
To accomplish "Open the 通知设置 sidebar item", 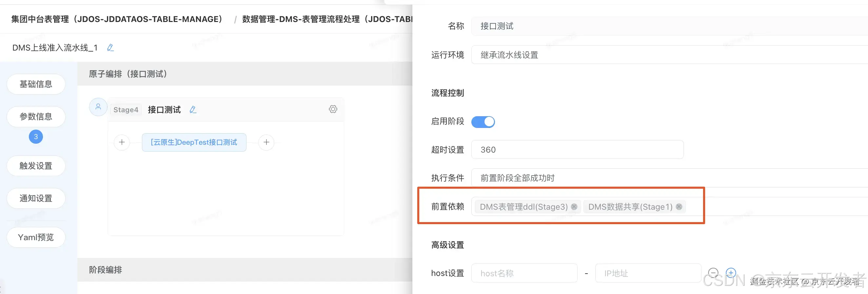I will point(36,198).
